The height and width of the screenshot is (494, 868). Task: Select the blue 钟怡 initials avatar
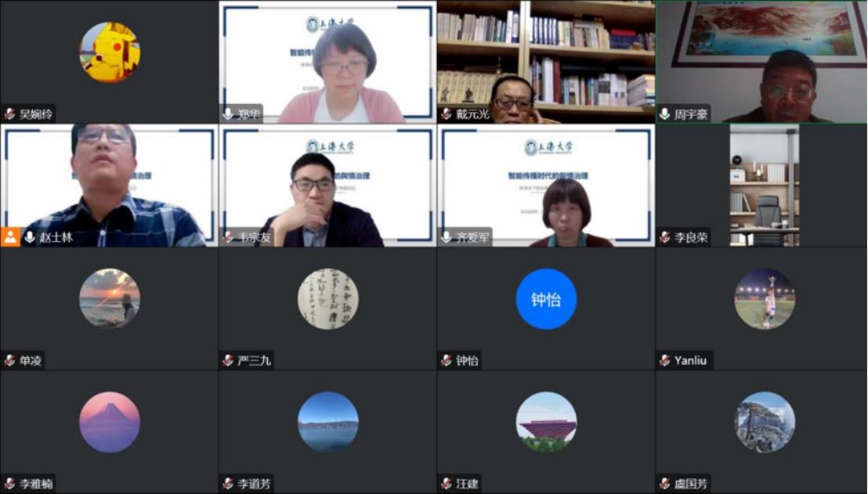[x=546, y=299]
